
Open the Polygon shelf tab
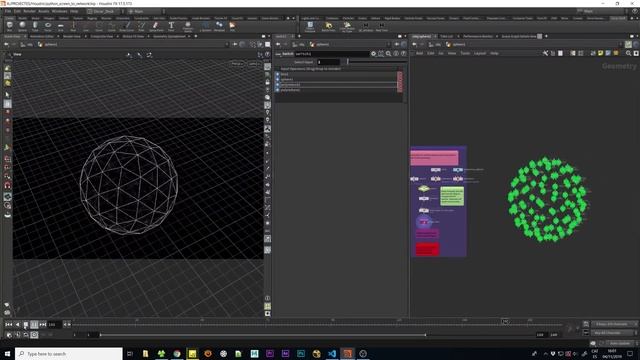49,18
